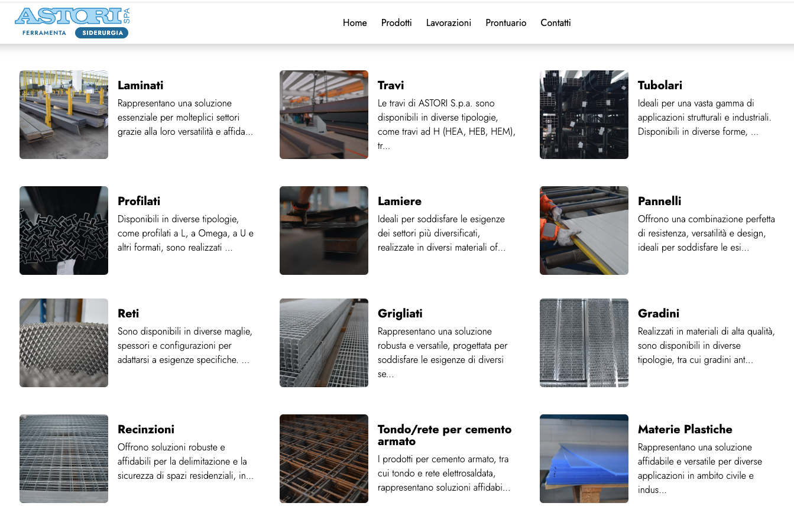Click the Laminati product thumbnail image

point(64,115)
